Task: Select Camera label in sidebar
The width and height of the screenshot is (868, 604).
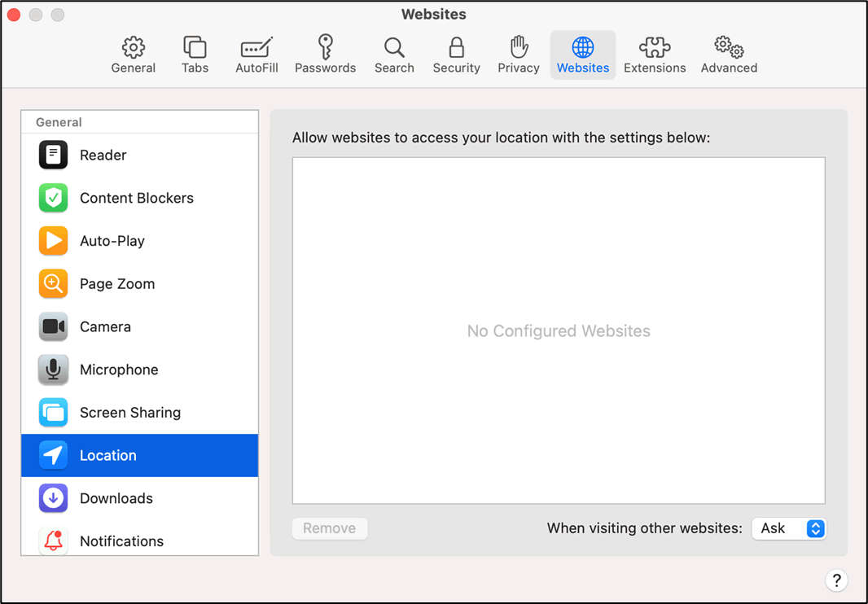Action: [105, 326]
